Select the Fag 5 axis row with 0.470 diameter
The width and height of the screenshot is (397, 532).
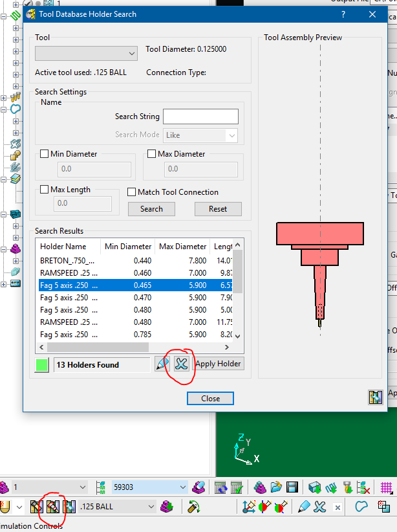pos(136,298)
